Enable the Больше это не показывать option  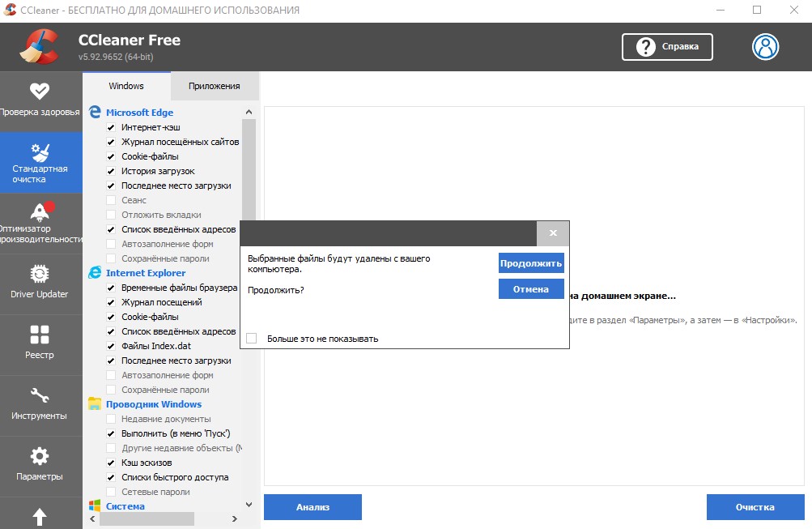point(251,338)
